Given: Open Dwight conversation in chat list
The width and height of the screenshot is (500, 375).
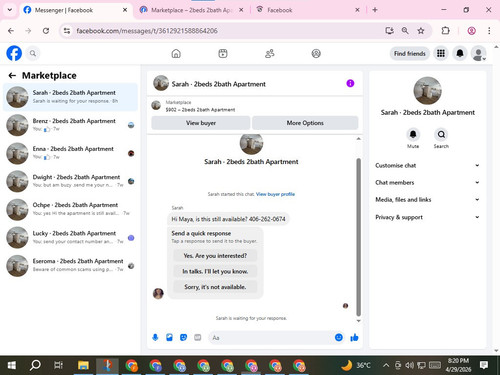Looking at the screenshot, I should [70, 181].
